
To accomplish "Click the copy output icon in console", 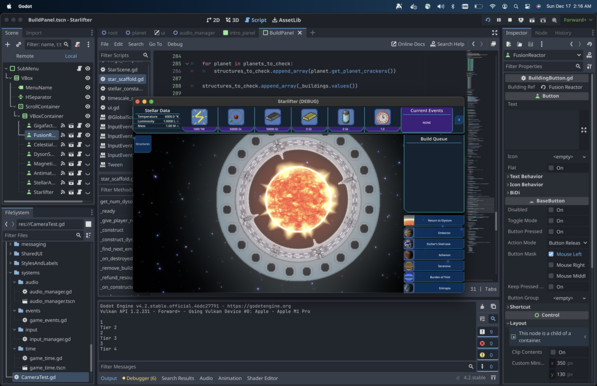I will click(493, 306).
